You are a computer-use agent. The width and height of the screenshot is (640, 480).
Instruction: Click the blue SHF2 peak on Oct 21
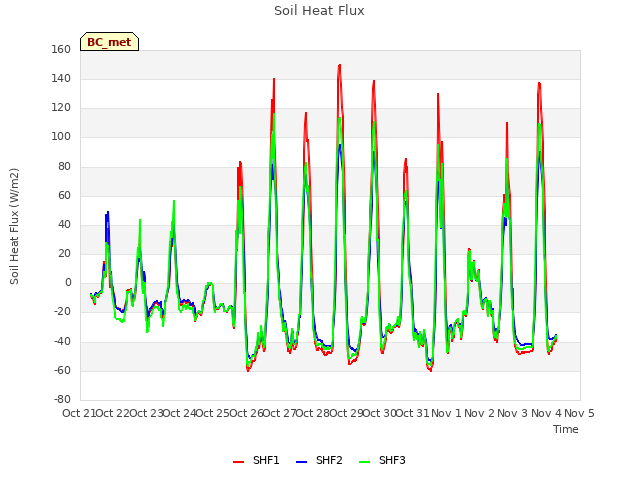tap(108, 212)
